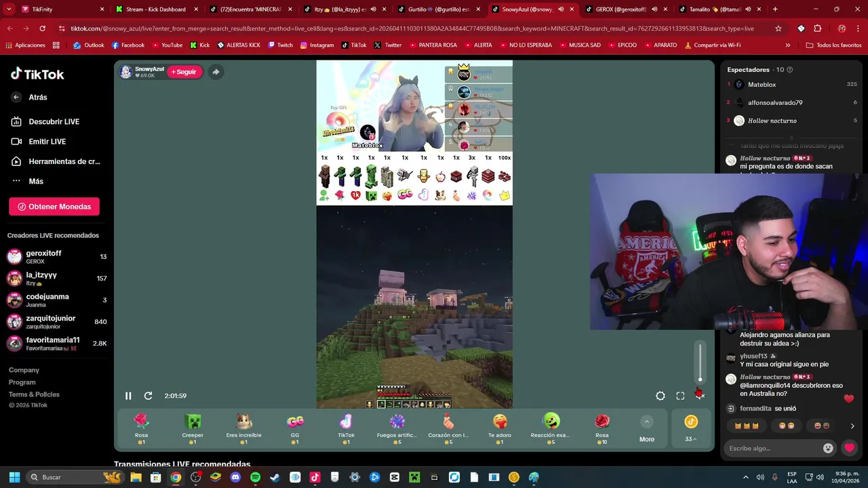The width and height of the screenshot is (868, 488).
Task: Open coin balance 33 dropdown
Action: 690,429
